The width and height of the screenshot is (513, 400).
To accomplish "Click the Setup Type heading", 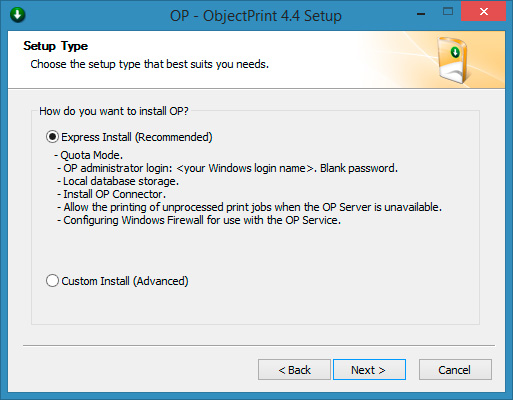I will tap(56, 46).
